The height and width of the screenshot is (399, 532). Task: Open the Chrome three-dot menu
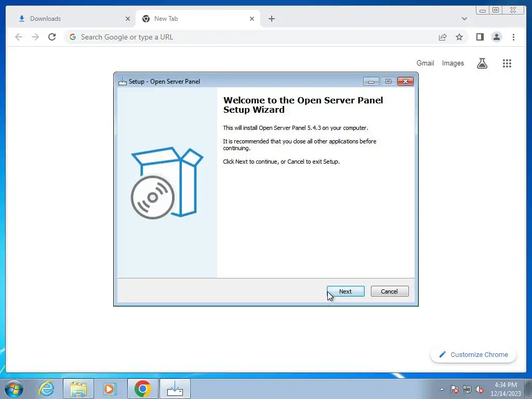[x=513, y=37]
